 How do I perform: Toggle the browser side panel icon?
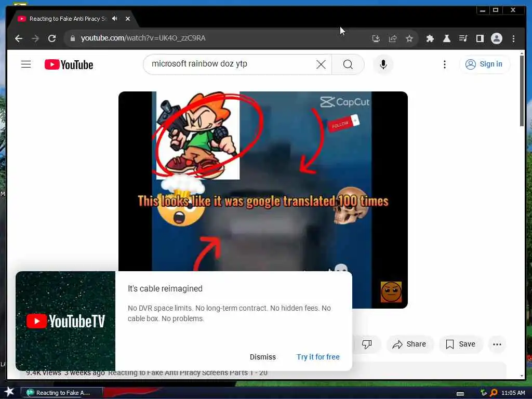pos(480,38)
